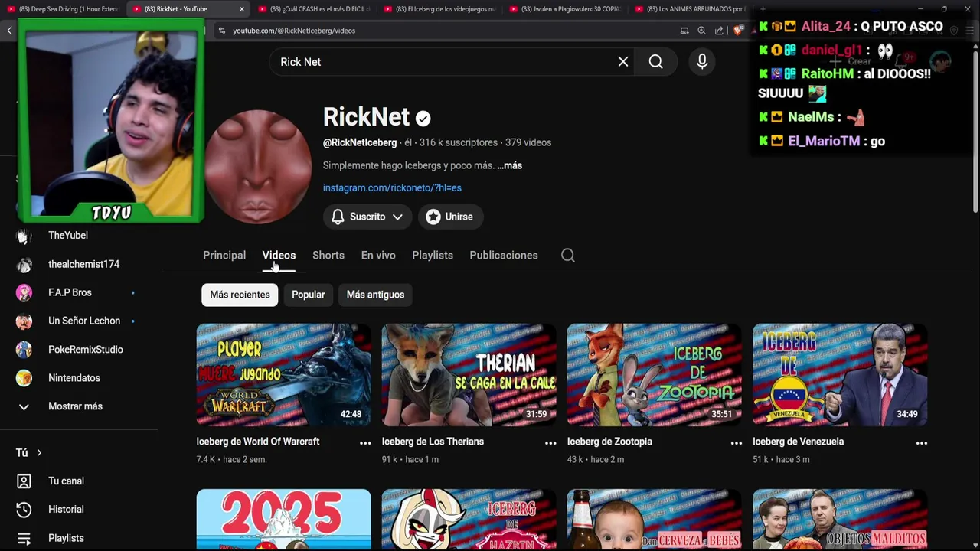Play the Objetos Malditos video thumbnail
Screen dimensions: 980x551
840,520
